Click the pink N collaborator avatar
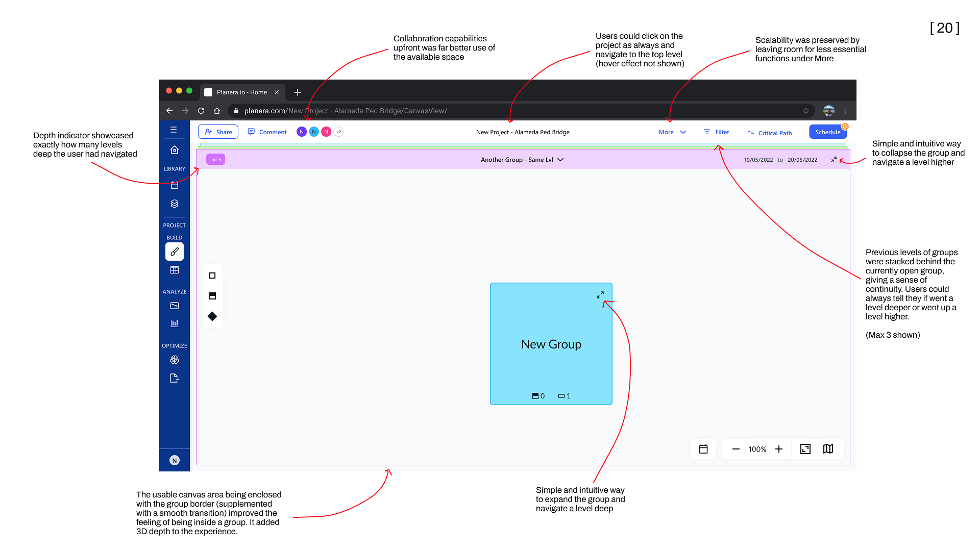980x551 pixels. [326, 132]
